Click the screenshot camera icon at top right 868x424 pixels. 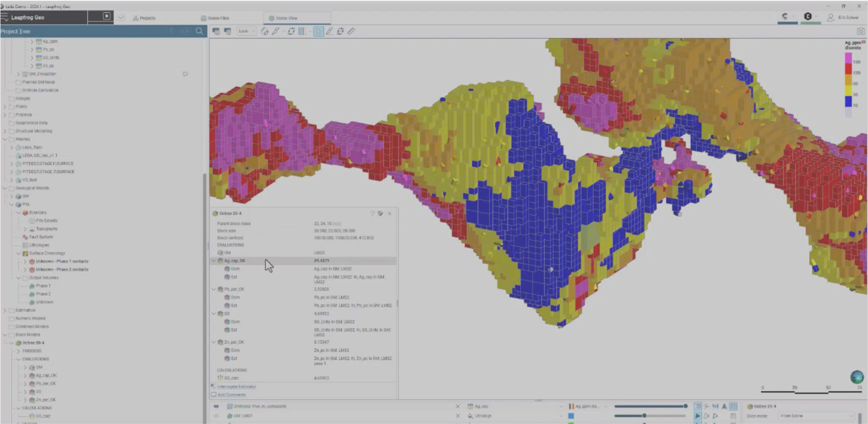pyautogui.click(x=861, y=31)
